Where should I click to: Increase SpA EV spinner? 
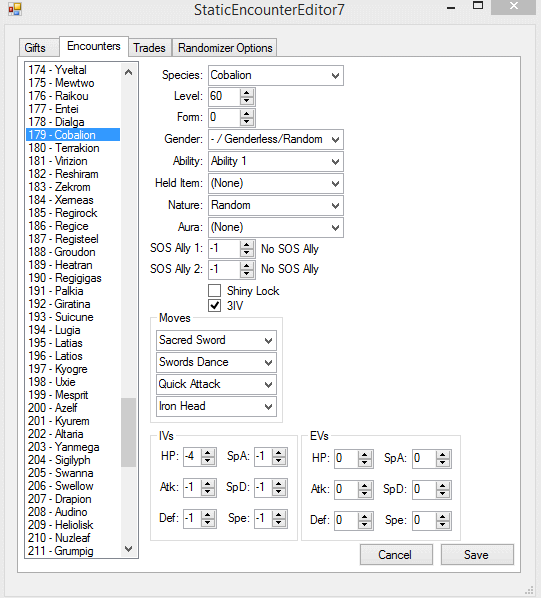click(443, 455)
